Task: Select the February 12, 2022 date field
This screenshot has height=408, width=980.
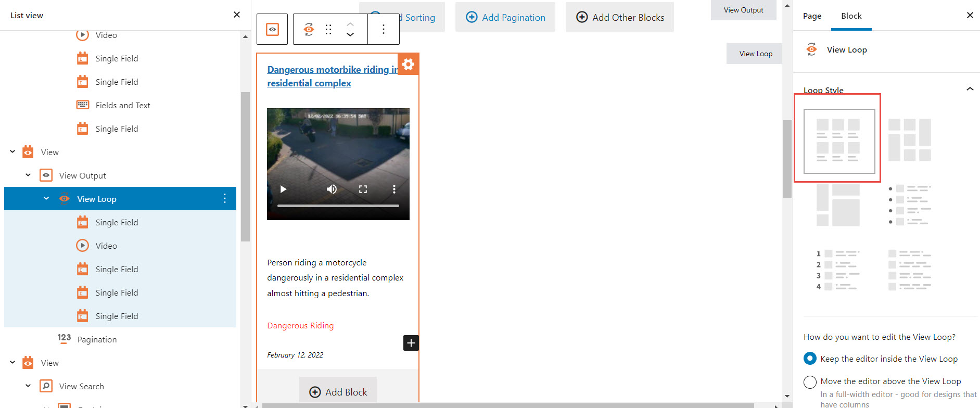Action: click(295, 355)
